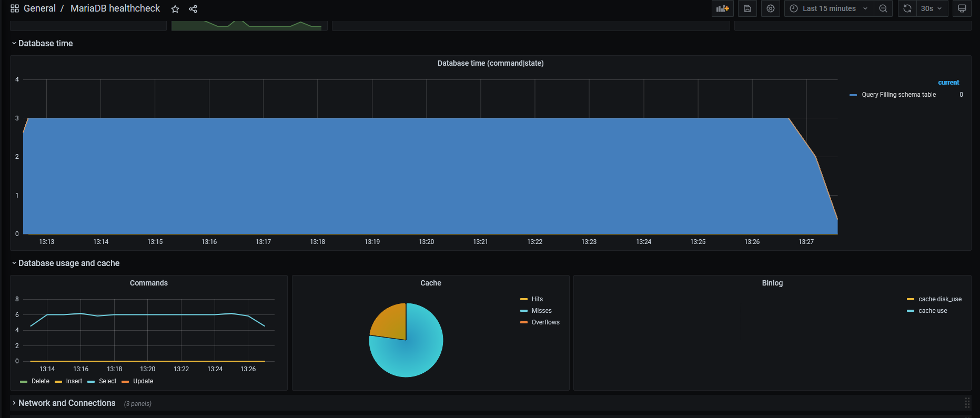
Task: Go to General folder breadcrumb
Action: tap(39, 8)
